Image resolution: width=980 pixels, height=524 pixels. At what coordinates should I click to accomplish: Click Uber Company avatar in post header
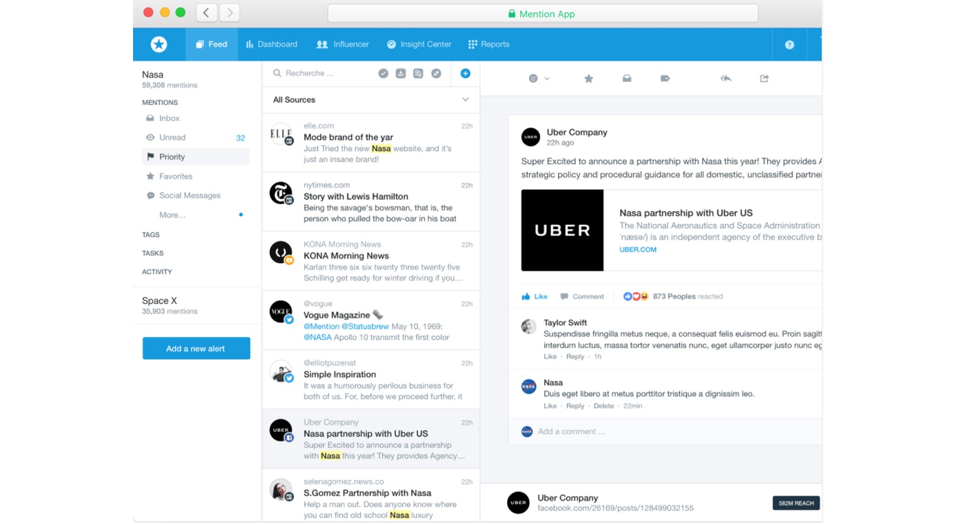pyautogui.click(x=530, y=137)
